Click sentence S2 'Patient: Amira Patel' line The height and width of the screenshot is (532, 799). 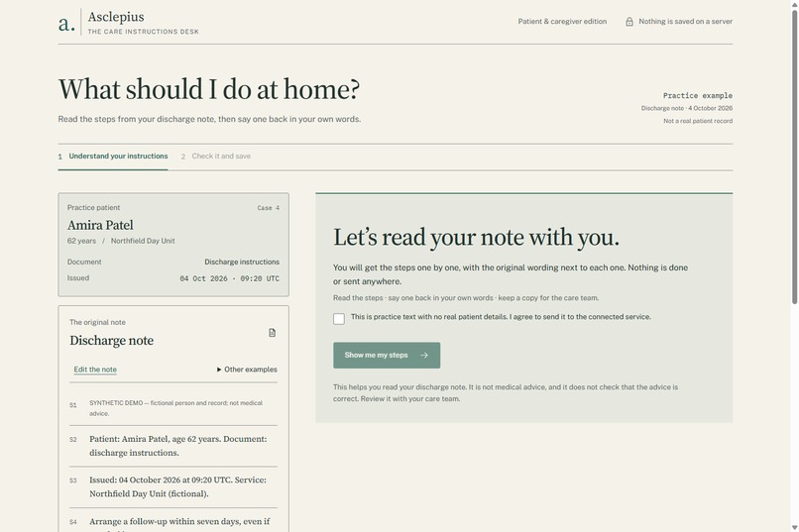coord(173,446)
